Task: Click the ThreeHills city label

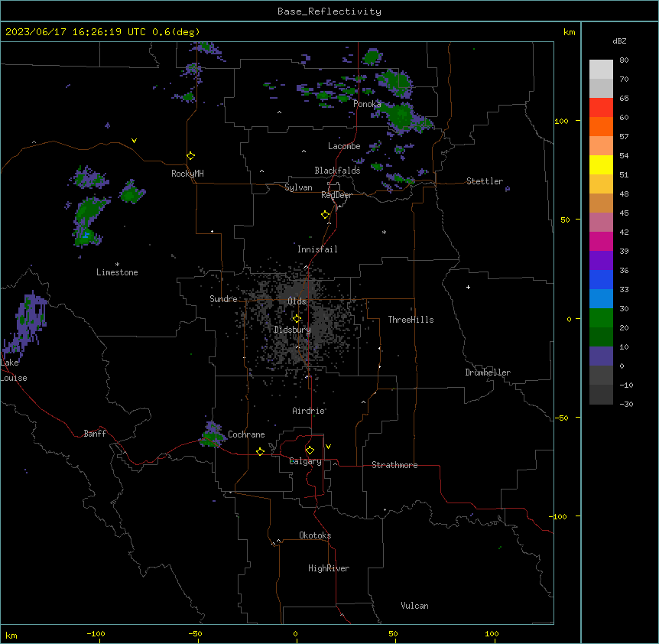Action: pyautogui.click(x=411, y=320)
